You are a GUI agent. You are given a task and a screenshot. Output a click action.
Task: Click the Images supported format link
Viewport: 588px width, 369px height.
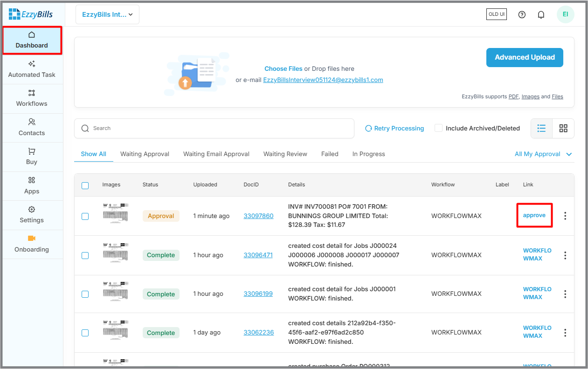click(530, 96)
